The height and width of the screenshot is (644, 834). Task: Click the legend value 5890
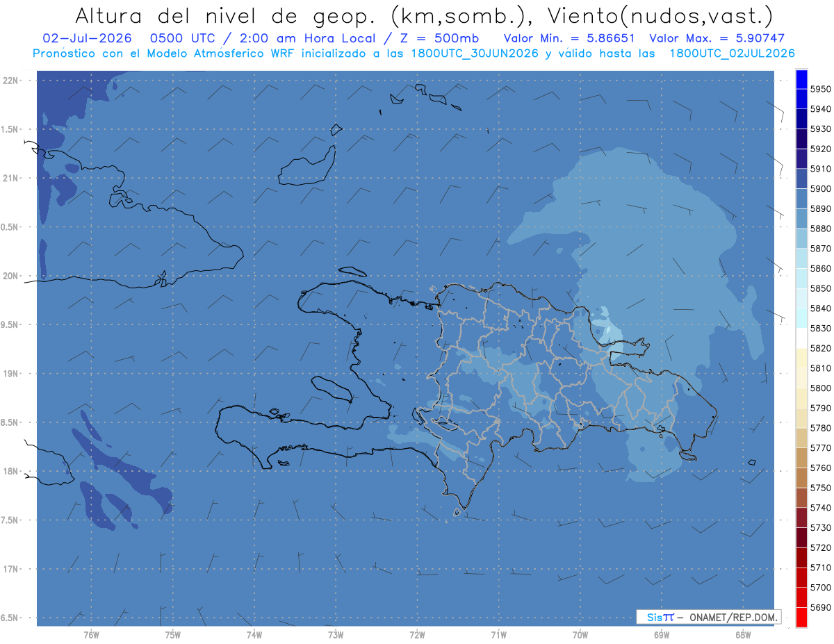[820, 208]
